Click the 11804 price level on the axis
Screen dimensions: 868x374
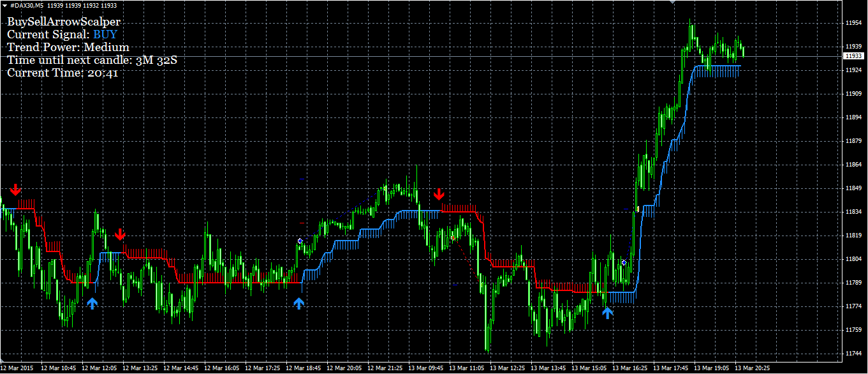pyautogui.click(x=854, y=259)
